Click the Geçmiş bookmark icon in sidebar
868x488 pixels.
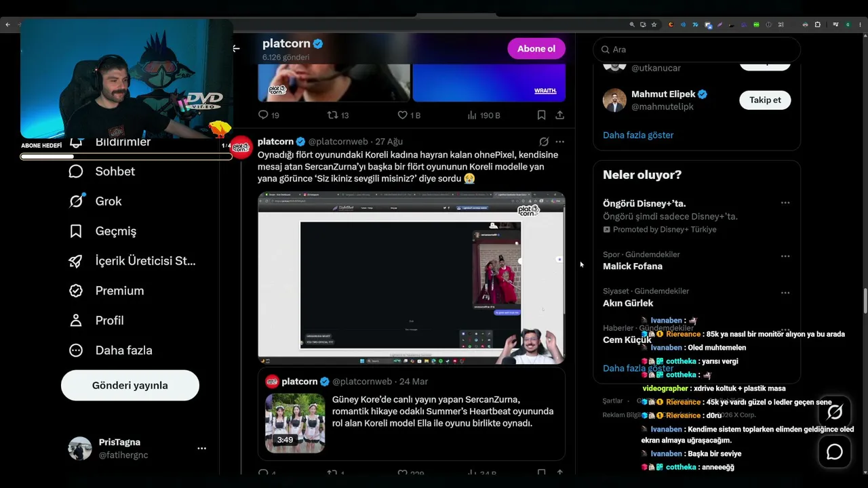(76, 231)
